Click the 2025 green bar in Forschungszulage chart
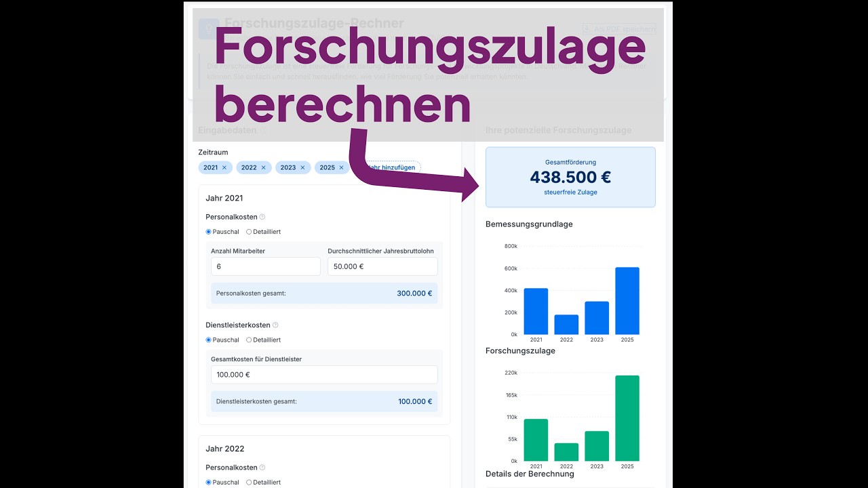This screenshot has width=868, height=488. click(627, 418)
